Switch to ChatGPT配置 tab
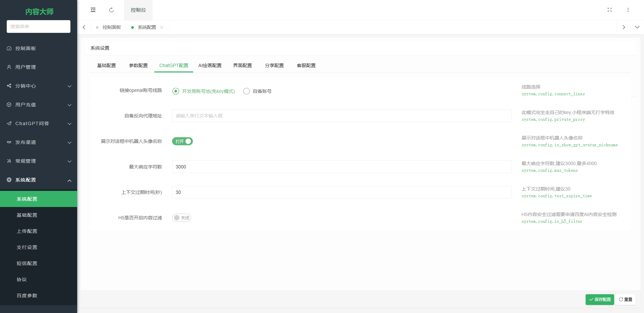The image size is (644, 313). 174,65
